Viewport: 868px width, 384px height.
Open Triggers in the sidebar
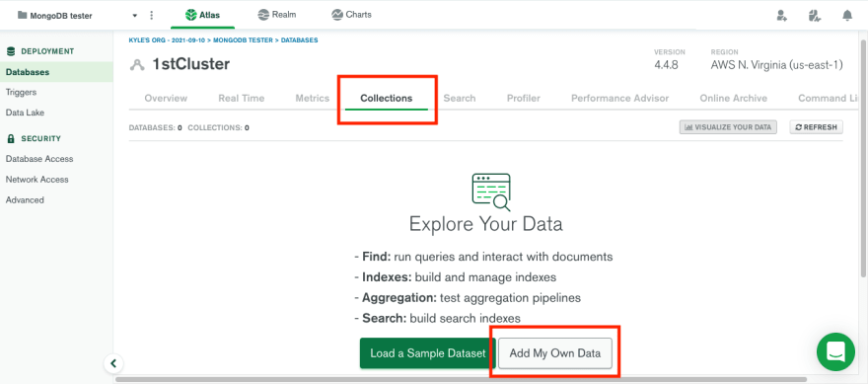tap(21, 92)
